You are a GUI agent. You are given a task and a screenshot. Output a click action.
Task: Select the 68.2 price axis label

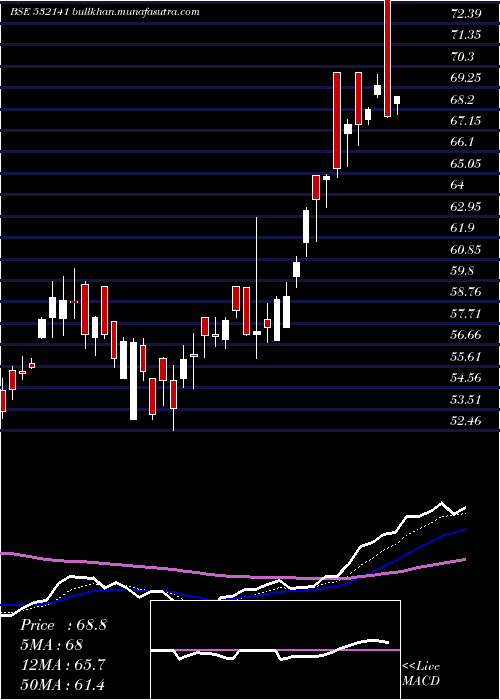463,99
